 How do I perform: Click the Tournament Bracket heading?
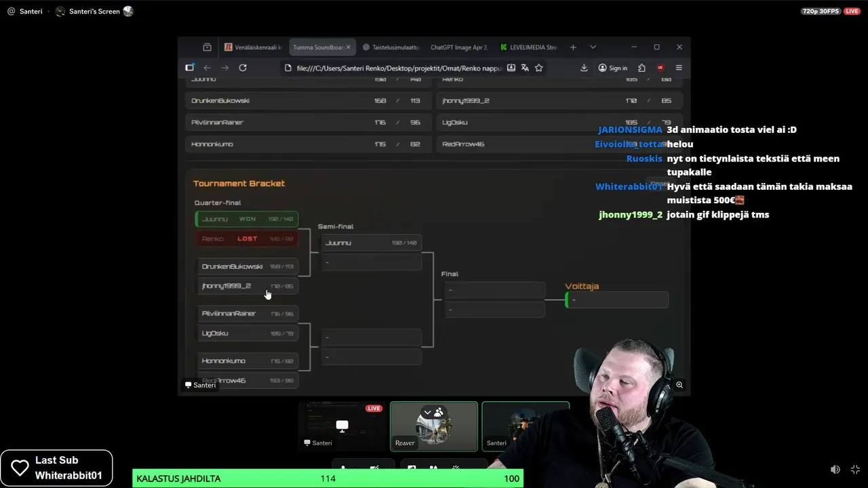[239, 183]
